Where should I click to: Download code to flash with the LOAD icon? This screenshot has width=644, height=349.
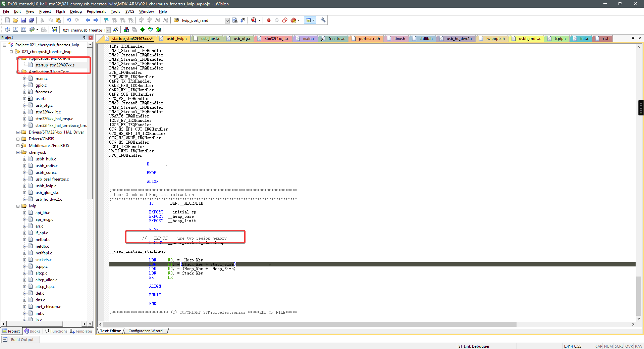coord(54,30)
